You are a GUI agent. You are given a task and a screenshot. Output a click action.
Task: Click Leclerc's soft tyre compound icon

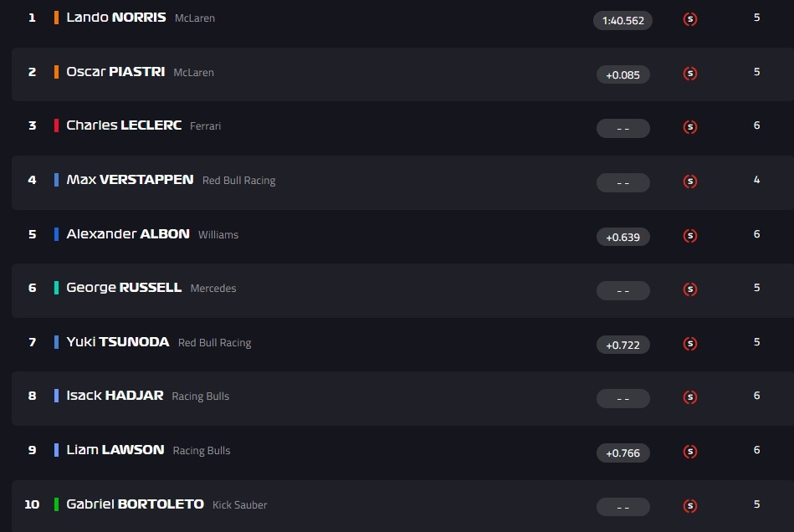coord(690,127)
